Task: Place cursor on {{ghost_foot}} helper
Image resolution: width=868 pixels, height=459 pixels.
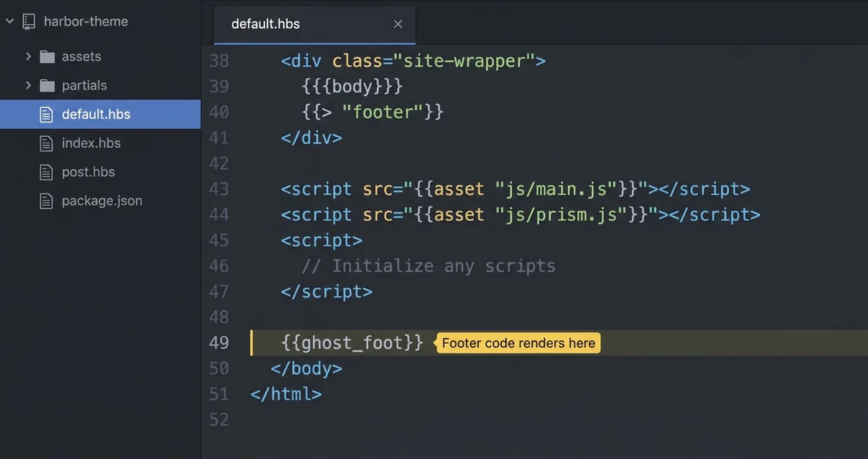Action: click(352, 342)
